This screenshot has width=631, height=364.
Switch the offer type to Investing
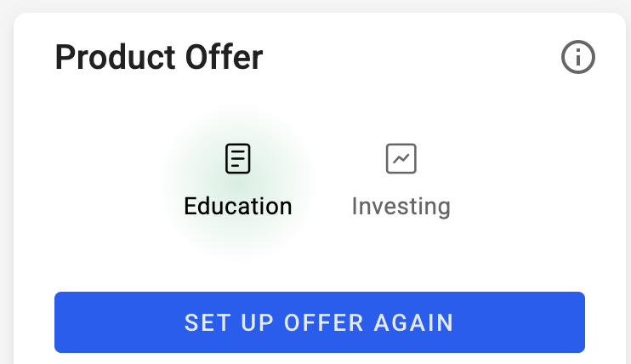tap(401, 181)
